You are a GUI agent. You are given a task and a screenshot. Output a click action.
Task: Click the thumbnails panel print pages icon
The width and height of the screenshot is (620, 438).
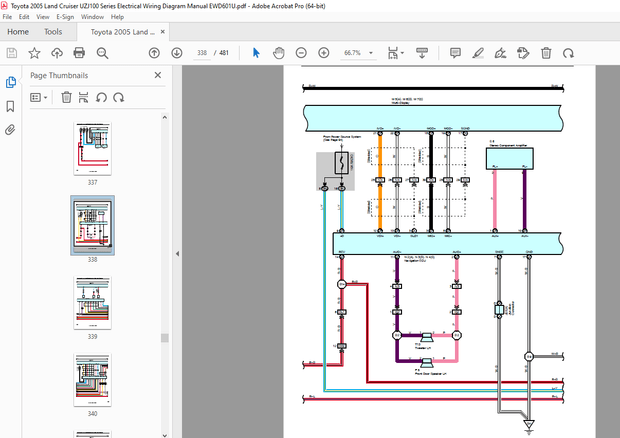click(x=83, y=97)
